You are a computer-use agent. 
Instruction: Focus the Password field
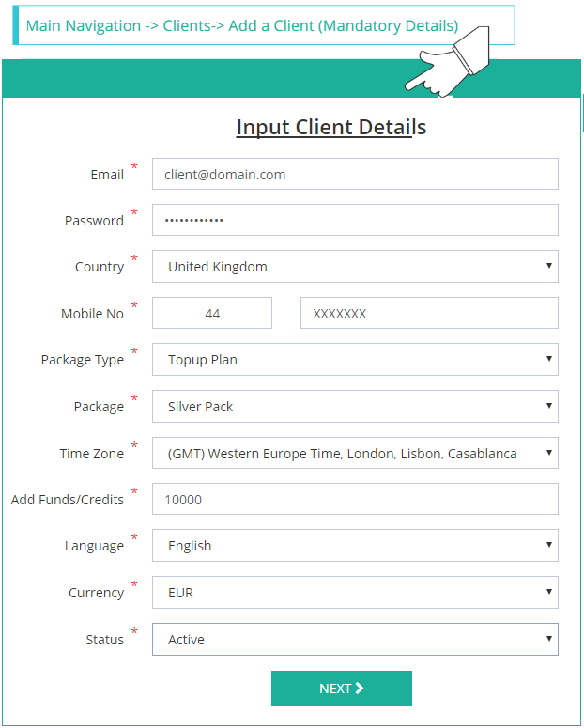(355, 220)
